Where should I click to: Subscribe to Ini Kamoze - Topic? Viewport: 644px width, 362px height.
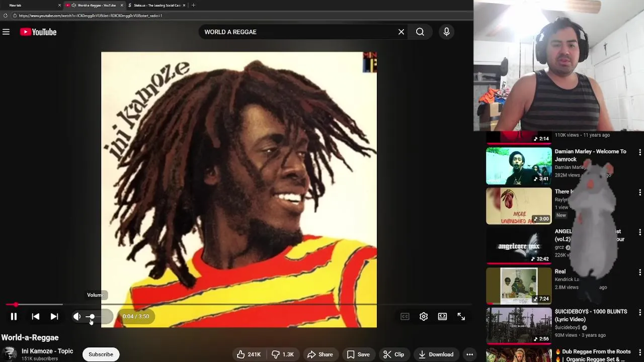tap(101, 354)
